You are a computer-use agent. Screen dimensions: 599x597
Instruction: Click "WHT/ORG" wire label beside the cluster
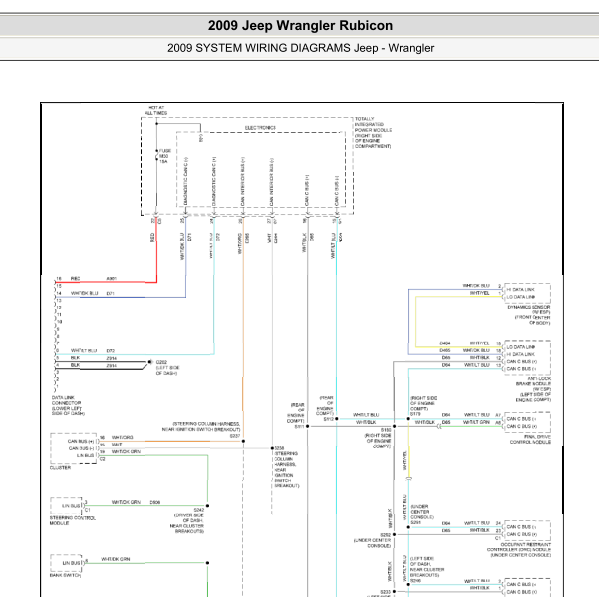coord(122,437)
